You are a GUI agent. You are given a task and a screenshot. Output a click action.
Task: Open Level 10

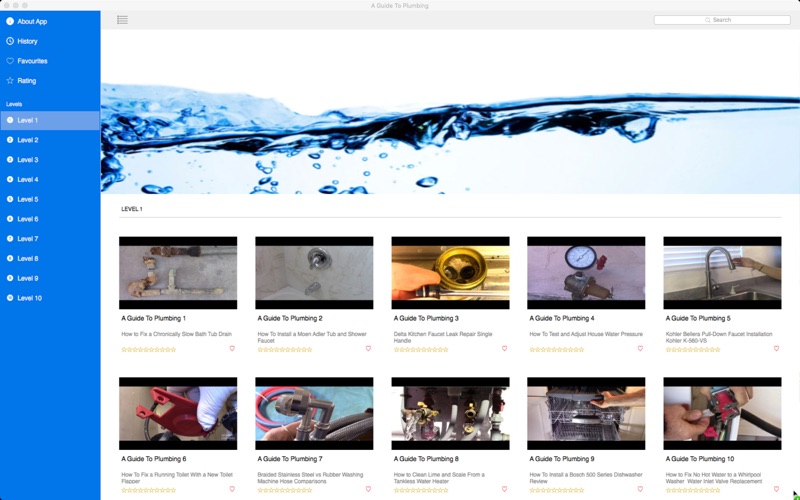[x=50, y=298]
